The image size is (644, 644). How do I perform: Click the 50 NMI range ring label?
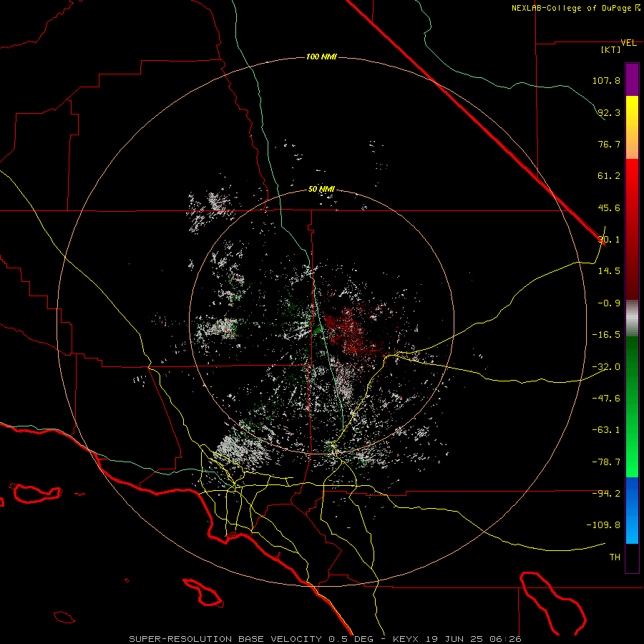pyautogui.click(x=321, y=190)
